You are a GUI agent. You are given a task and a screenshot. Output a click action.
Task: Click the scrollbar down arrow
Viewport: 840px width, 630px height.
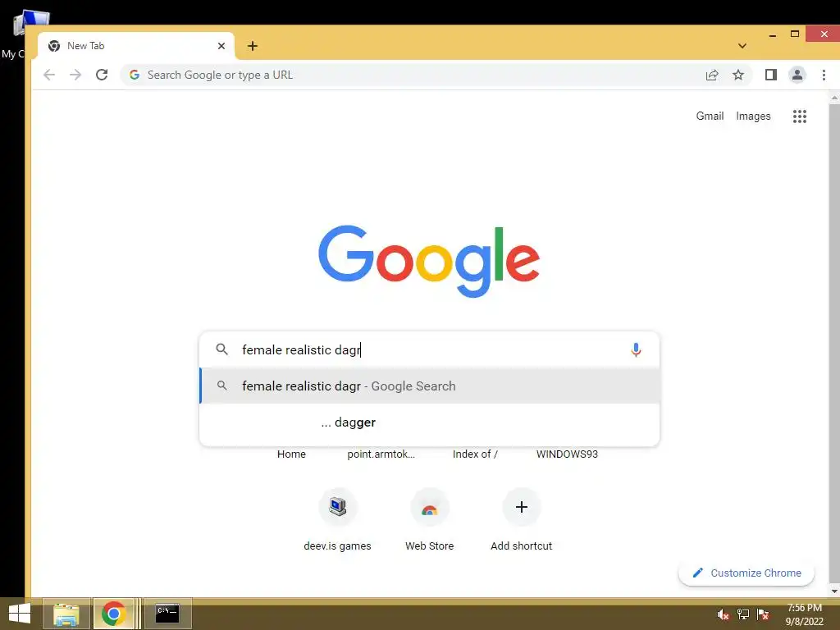tap(834, 591)
